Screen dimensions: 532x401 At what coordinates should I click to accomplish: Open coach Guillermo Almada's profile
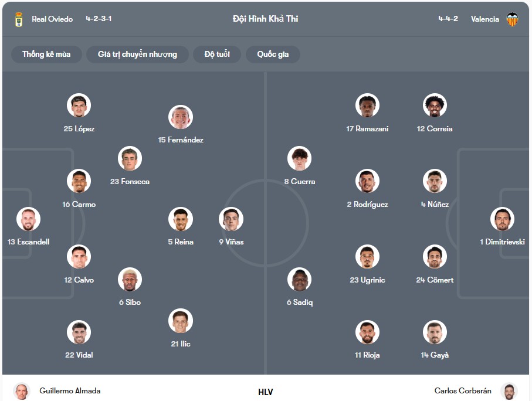point(70,390)
